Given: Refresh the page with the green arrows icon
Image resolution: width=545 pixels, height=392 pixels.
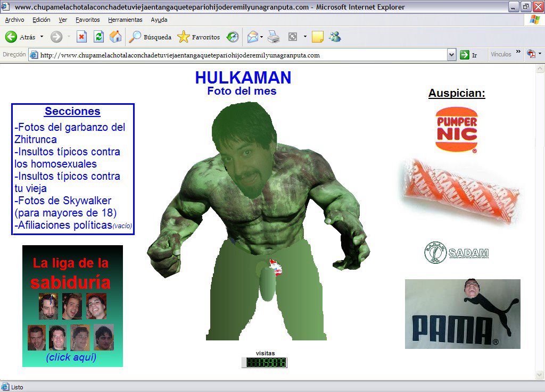Looking at the screenshot, I should [98, 37].
